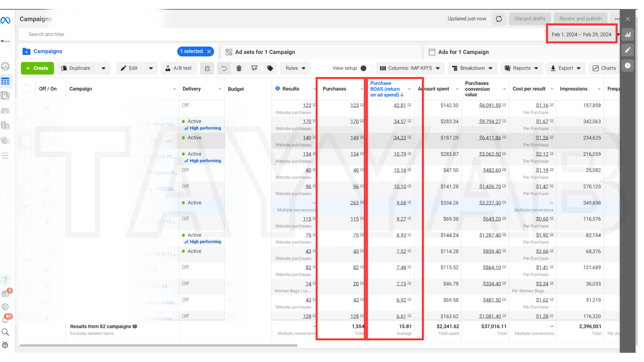Open the Columns: IMP KPI'S dropdown

click(x=410, y=68)
